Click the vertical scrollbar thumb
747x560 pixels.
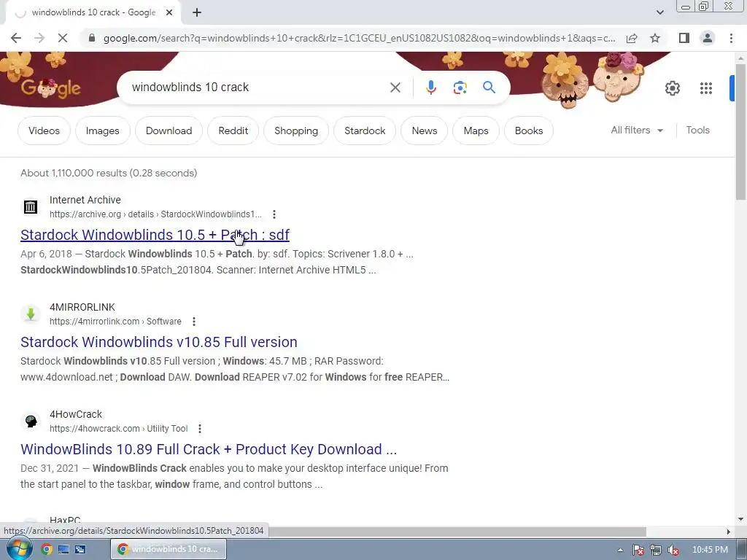click(x=741, y=131)
